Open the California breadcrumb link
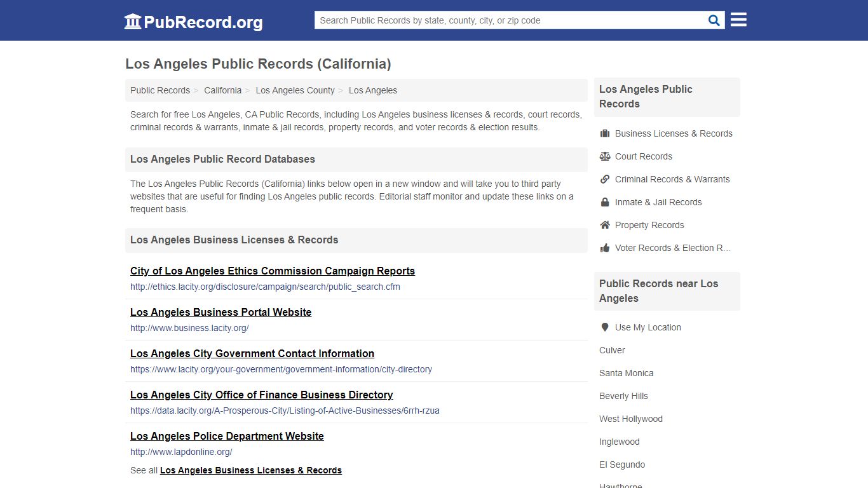This screenshot has width=868, height=488. point(222,90)
